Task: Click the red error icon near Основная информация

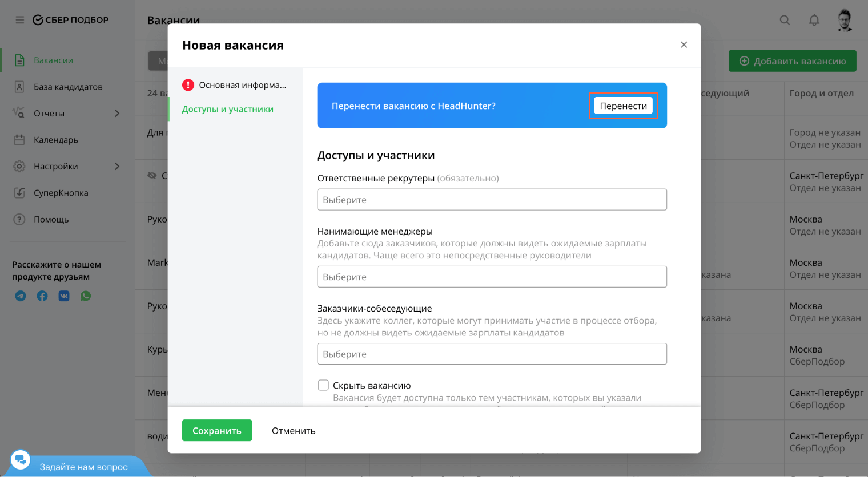Action: [188, 85]
